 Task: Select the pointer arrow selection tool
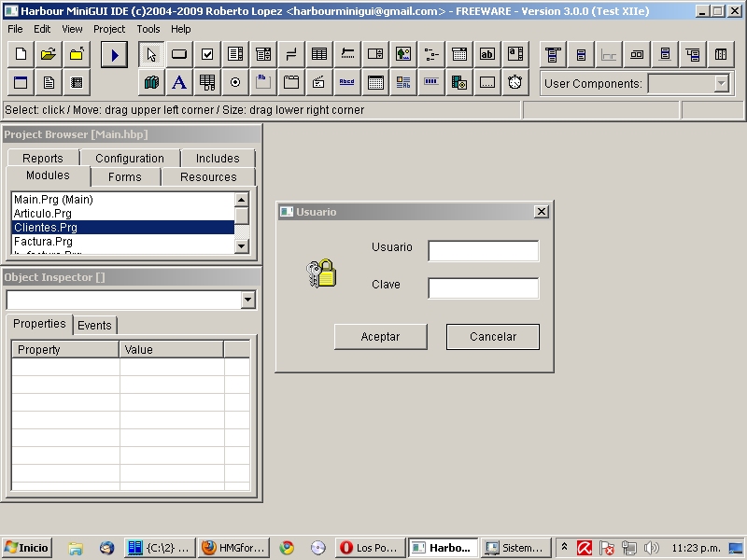pos(151,54)
